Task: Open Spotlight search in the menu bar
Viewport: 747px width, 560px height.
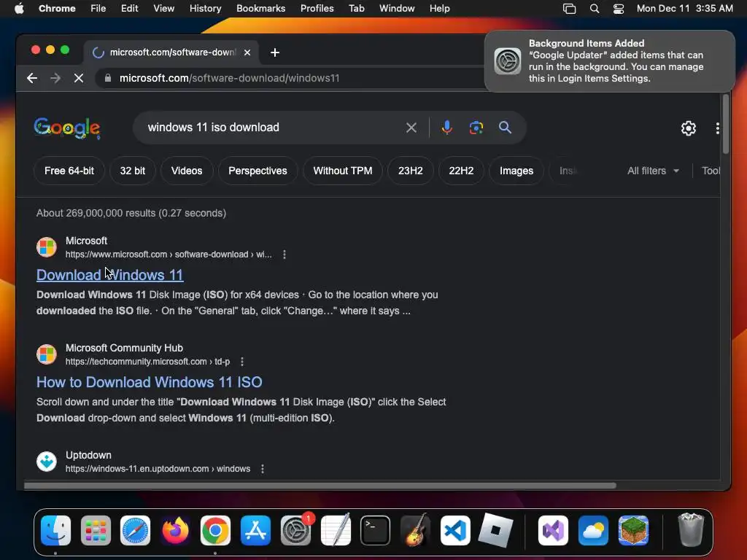Action: click(x=595, y=9)
